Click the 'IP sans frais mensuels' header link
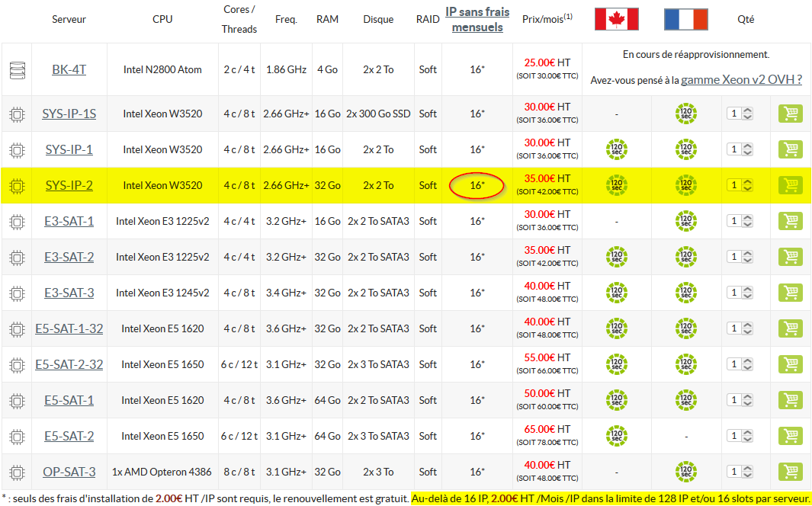 (477, 19)
